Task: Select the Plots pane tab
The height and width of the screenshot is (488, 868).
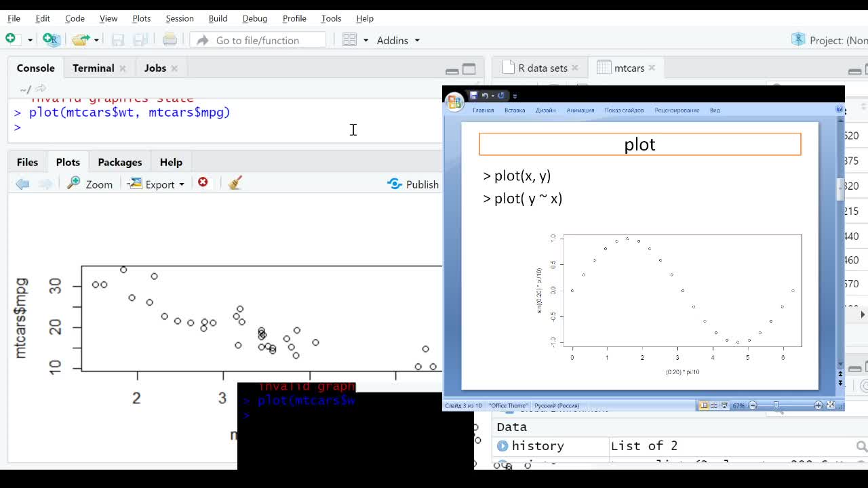Action: coord(68,162)
